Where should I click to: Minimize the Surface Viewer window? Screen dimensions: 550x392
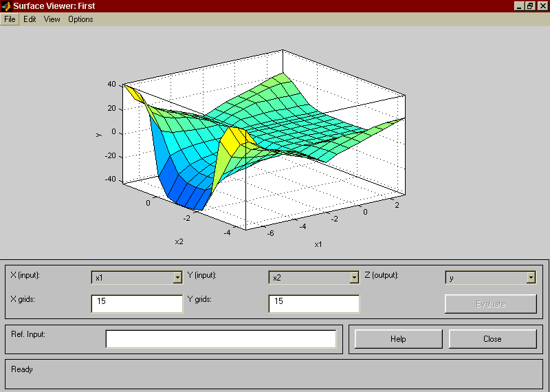coord(519,6)
